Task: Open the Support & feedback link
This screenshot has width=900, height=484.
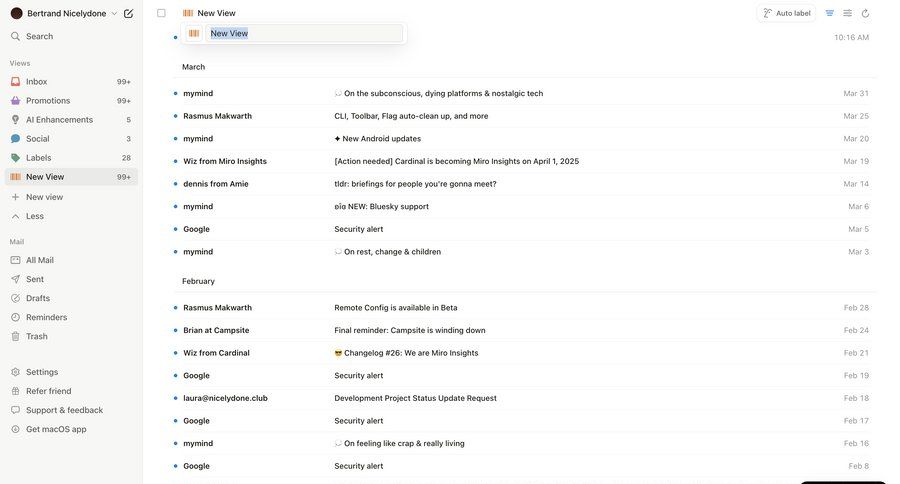Action: (x=64, y=410)
